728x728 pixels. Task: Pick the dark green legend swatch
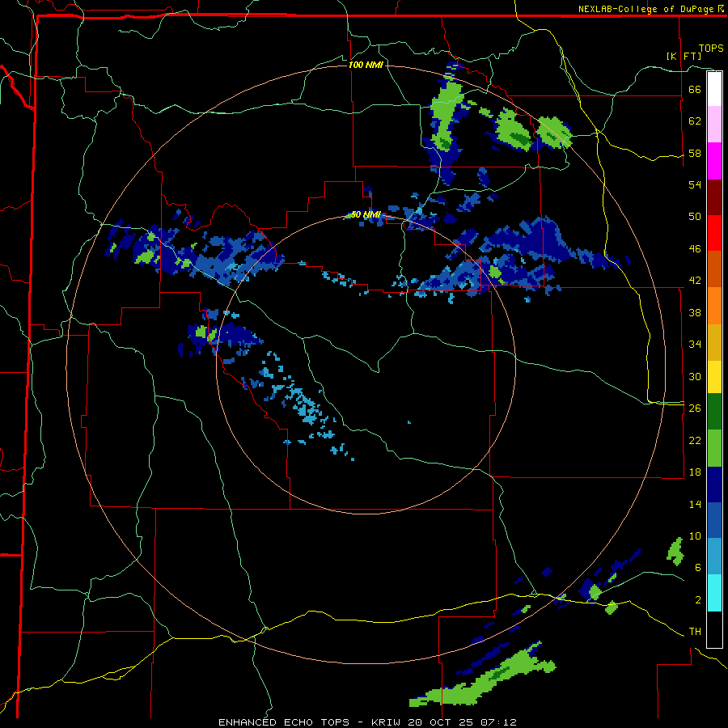coord(714,412)
